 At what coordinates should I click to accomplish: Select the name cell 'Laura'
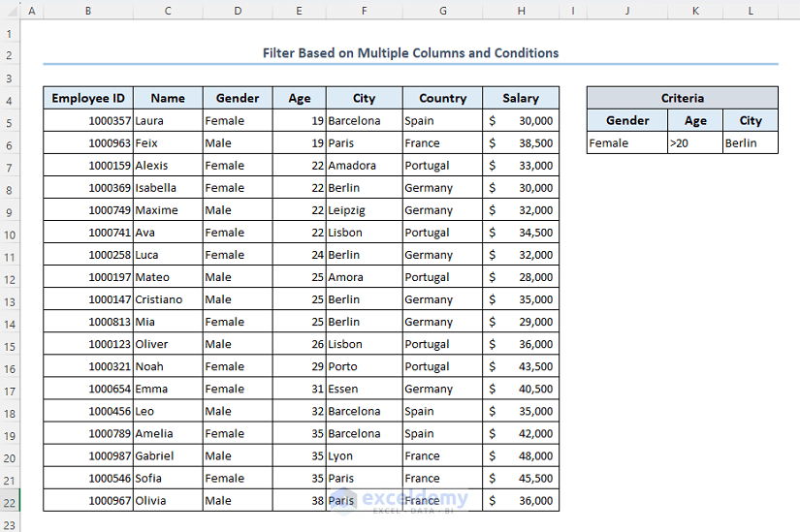[168, 121]
